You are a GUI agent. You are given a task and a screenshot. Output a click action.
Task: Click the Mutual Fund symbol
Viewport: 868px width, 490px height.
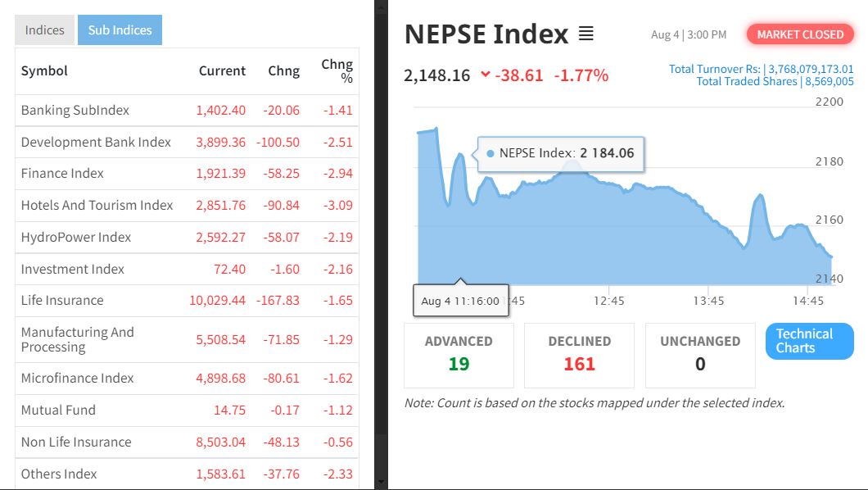pyautogui.click(x=58, y=410)
